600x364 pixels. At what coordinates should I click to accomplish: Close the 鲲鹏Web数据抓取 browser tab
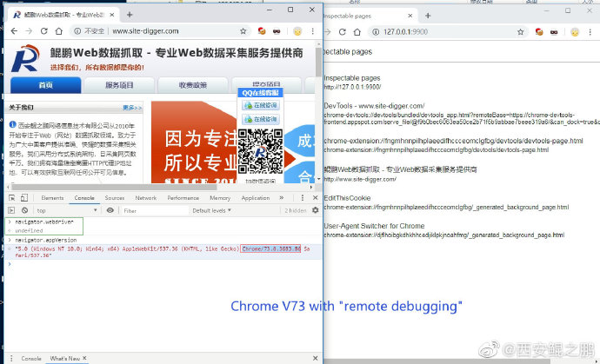(x=112, y=15)
